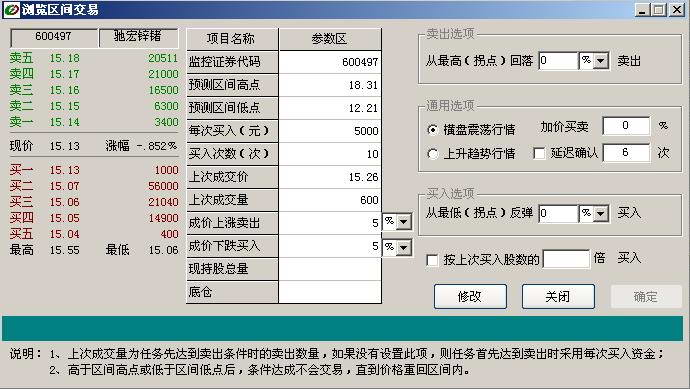Image resolution: width=690 pixels, height=391 pixels.
Task: Click the 项目名称 column header
Action: 232,39
